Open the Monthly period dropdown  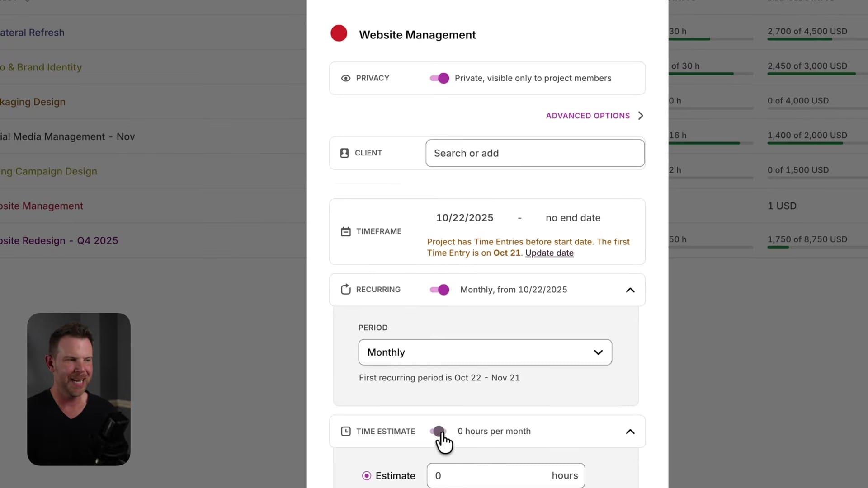(485, 352)
